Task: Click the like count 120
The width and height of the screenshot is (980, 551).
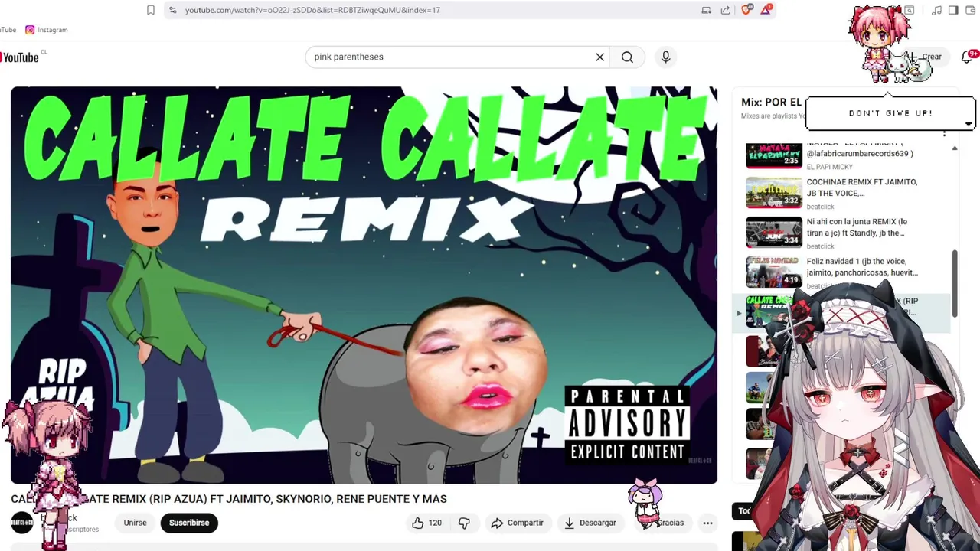Action: tap(435, 523)
